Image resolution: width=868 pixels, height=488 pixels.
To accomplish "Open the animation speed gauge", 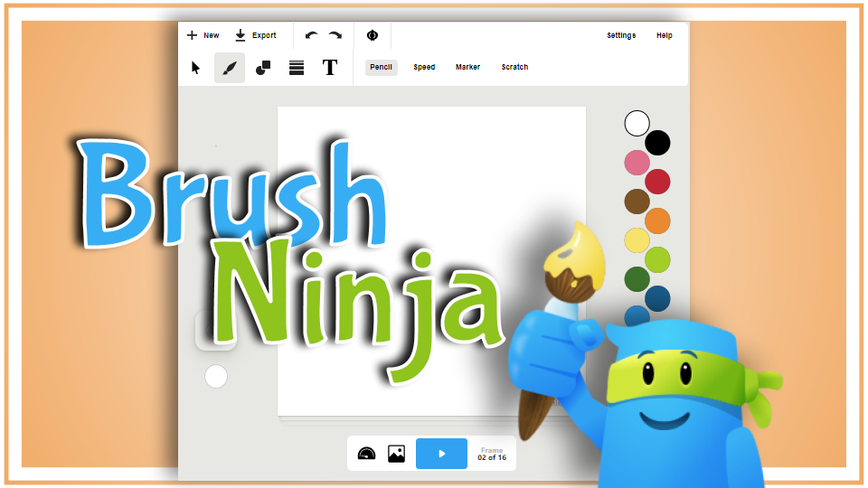I will [366, 454].
